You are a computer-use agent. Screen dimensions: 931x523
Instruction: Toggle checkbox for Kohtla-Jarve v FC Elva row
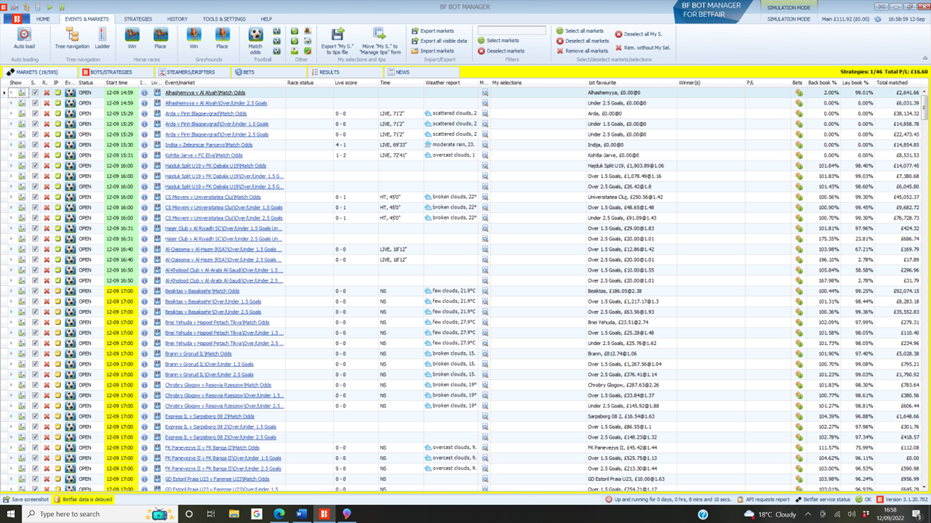[x=35, y=156]
